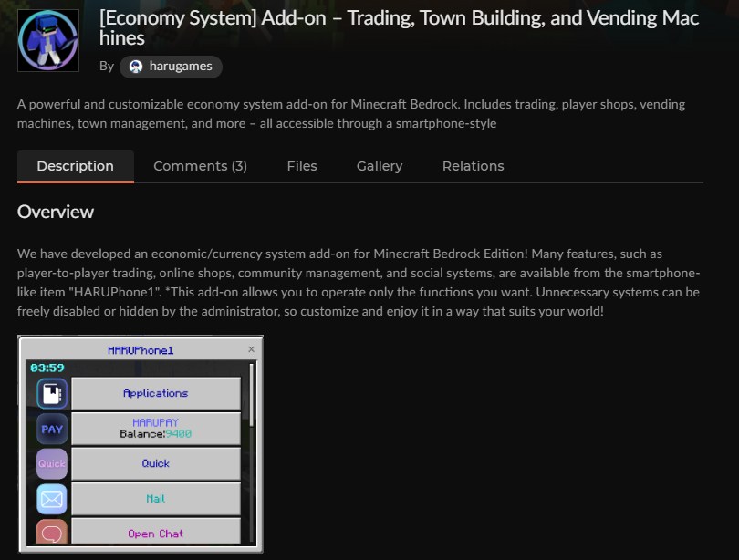
Task: Click the Overview heading
Action: [56, 212]
